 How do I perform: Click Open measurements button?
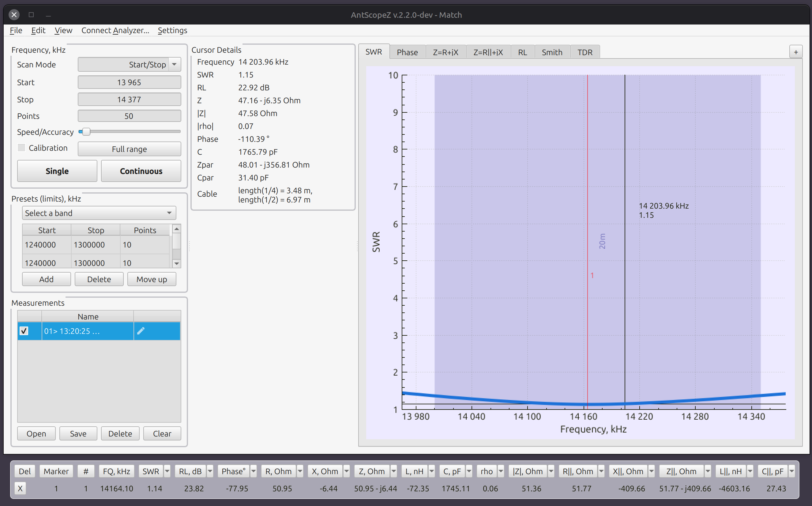(36, 433)
